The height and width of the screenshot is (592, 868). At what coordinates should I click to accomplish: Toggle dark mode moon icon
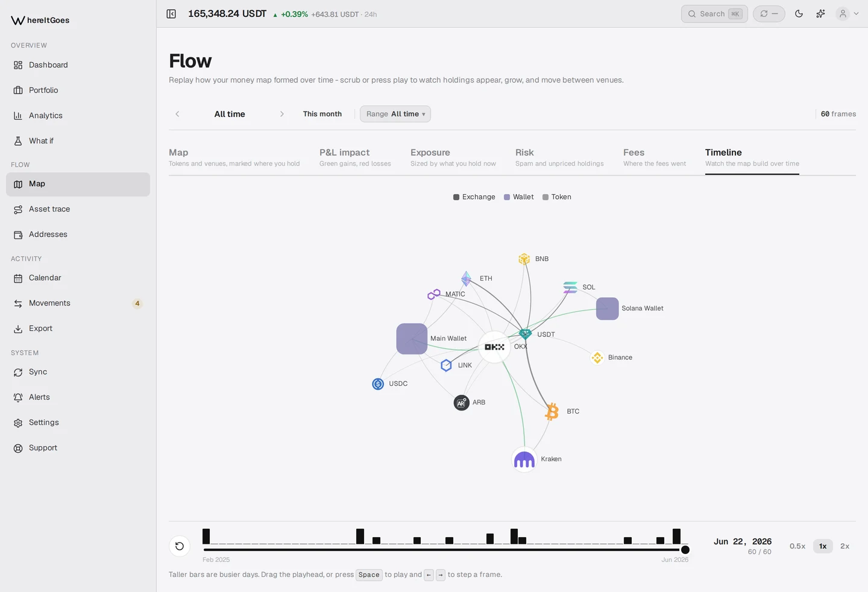799,14
